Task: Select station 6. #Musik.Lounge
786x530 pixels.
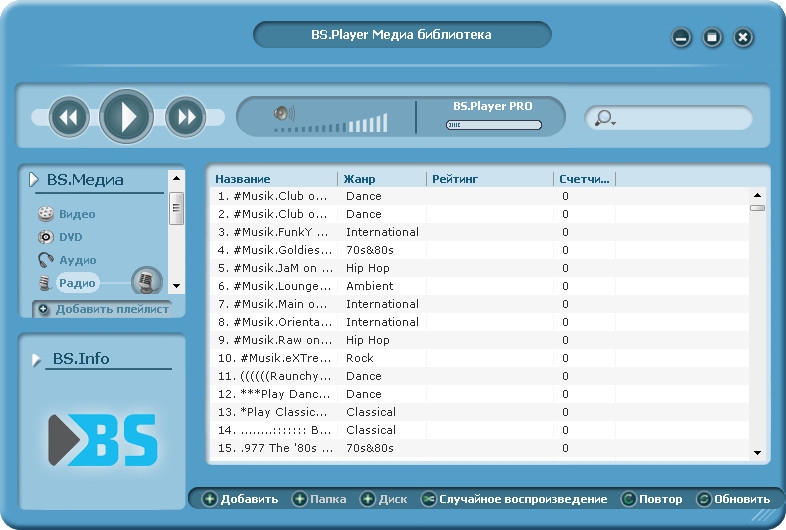Action: point(480,286)
